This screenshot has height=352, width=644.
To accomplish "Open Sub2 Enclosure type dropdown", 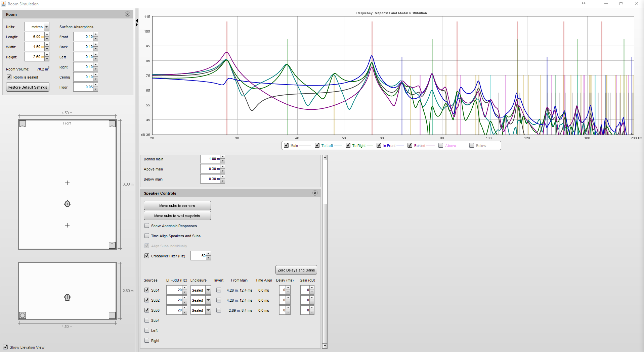I will coord(208,300).
